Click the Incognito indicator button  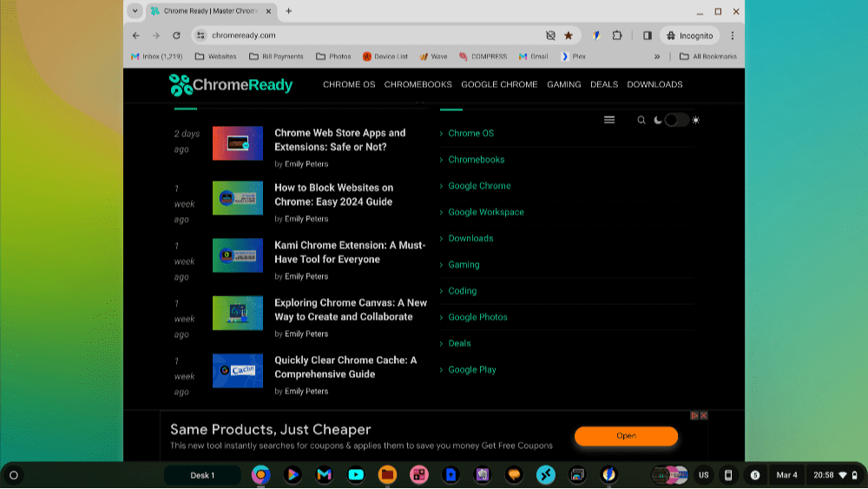click(690, 36)
